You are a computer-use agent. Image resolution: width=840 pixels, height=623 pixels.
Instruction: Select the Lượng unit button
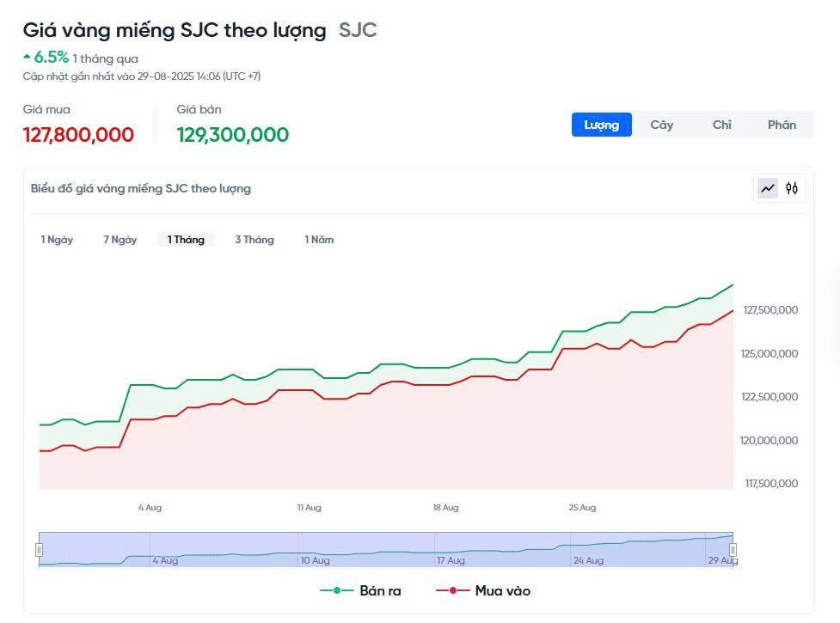tap(601, 125)
